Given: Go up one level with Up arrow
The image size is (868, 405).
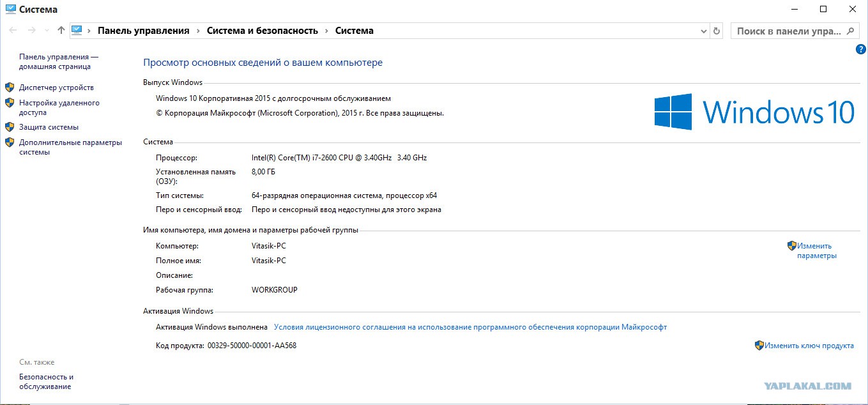Looking at the screenshot, I should coord(61,30).
